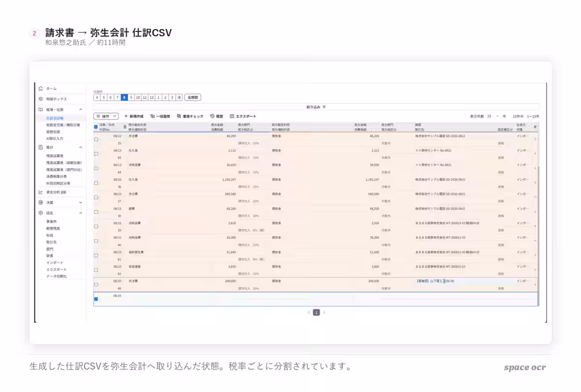581x392 pixels.
Task: Select the 決 closing period tab
Action: (179, 97)
